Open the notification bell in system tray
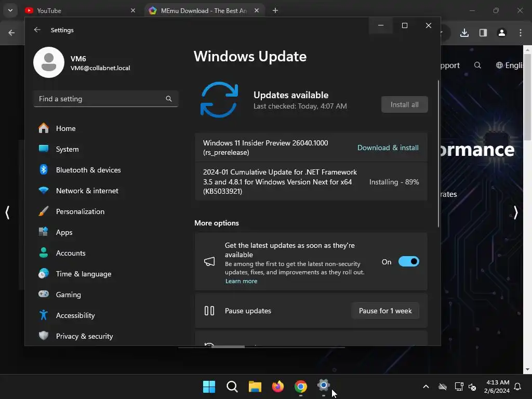532x399 pixels. pos(518,387)
